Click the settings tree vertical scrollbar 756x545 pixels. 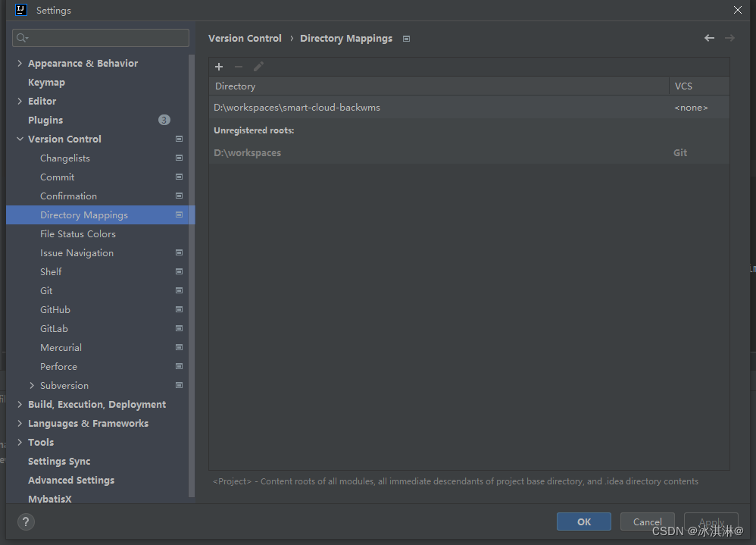point(192,275)
